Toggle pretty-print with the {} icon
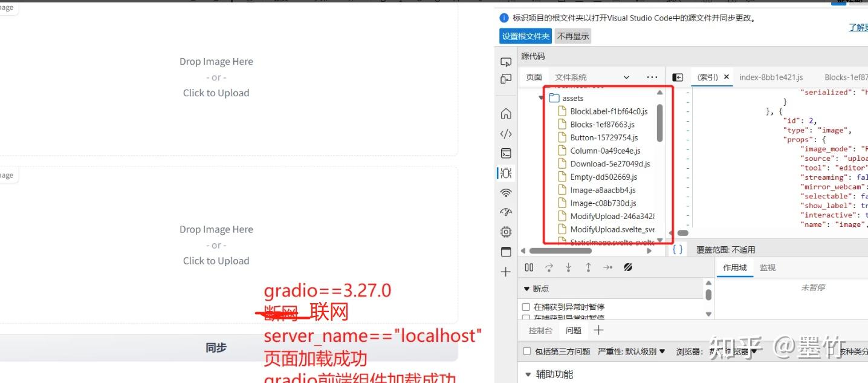Viewport: 868px width, 383px height. [677, 248]
